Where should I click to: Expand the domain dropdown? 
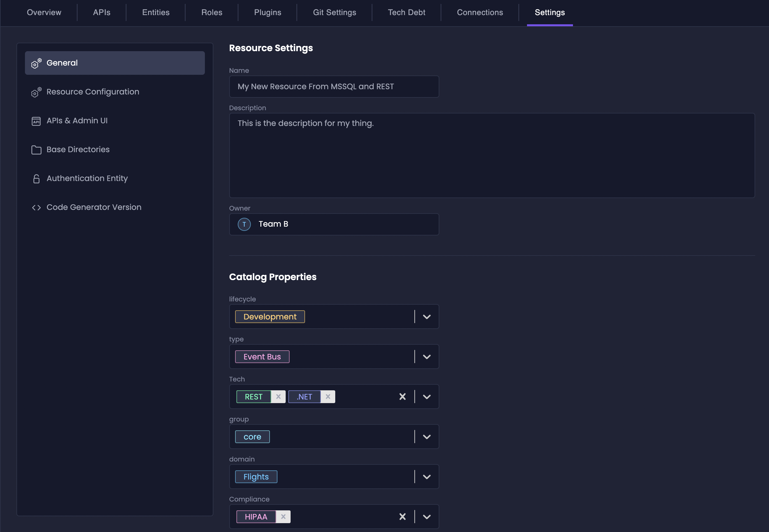(x=427, y=477)
